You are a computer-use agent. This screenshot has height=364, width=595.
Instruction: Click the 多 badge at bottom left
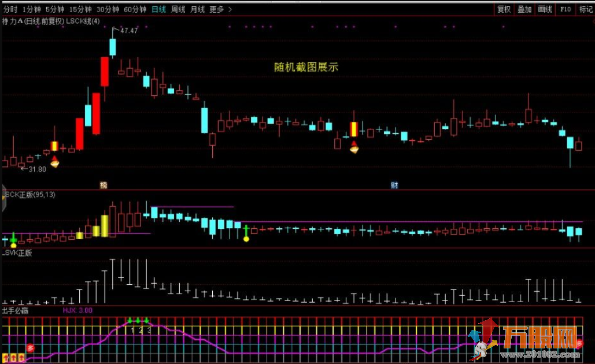point(30,348)
